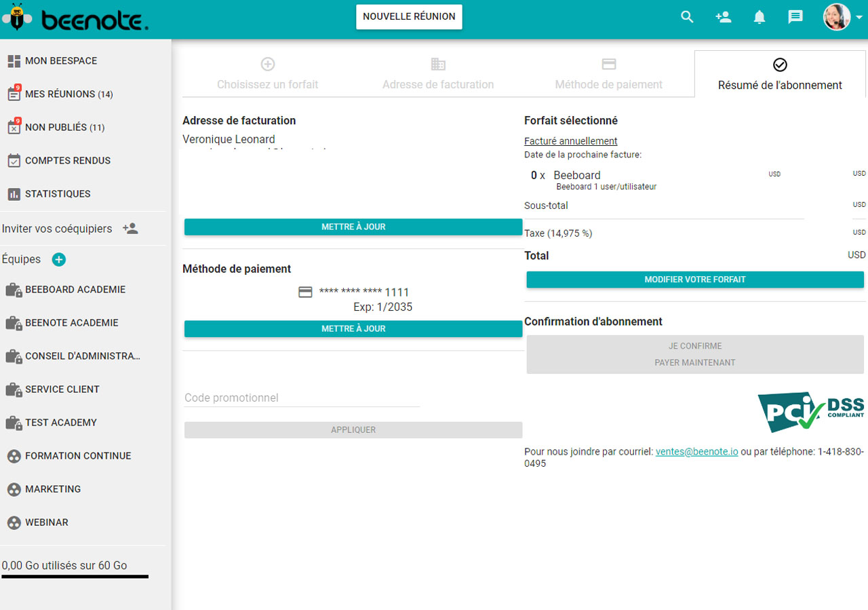Click the Statistiques chart icon
This screenshot has width=868, height=610.
(14, 194)
